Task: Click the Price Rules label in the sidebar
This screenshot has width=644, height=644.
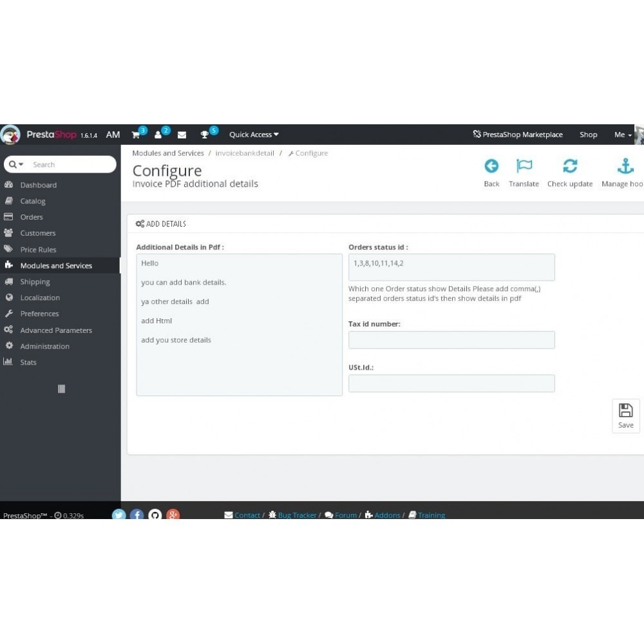Action: (x=38, y=249)
